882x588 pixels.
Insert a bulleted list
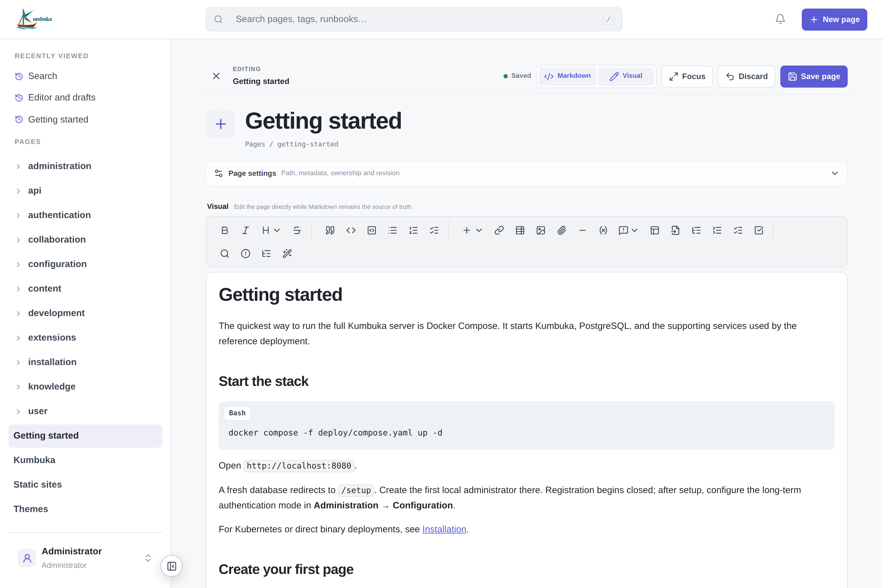pos(392,230)
